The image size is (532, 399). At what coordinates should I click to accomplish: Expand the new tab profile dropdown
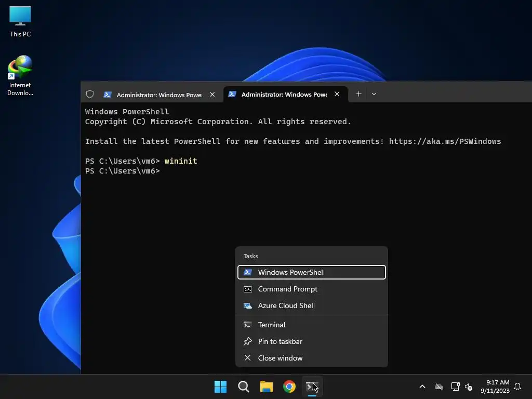tap(374, 94)
